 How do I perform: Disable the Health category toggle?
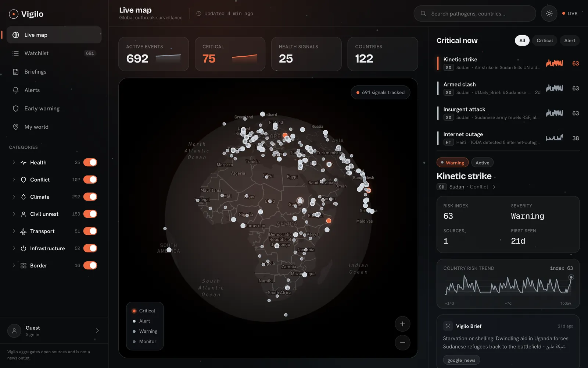point(90,162)
